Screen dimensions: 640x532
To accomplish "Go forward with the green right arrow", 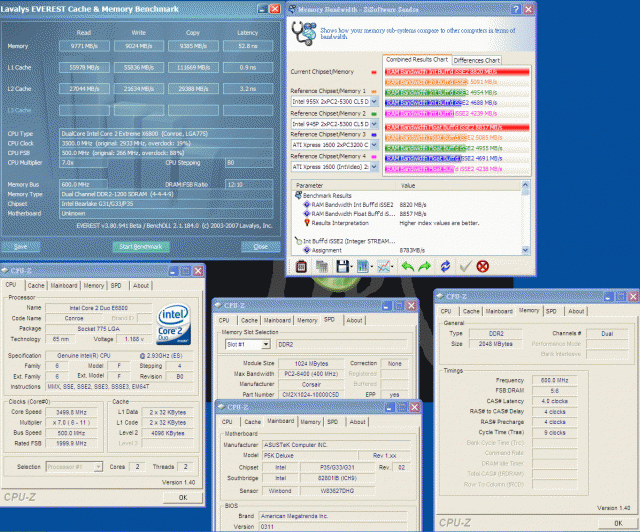I will point(425,267).
